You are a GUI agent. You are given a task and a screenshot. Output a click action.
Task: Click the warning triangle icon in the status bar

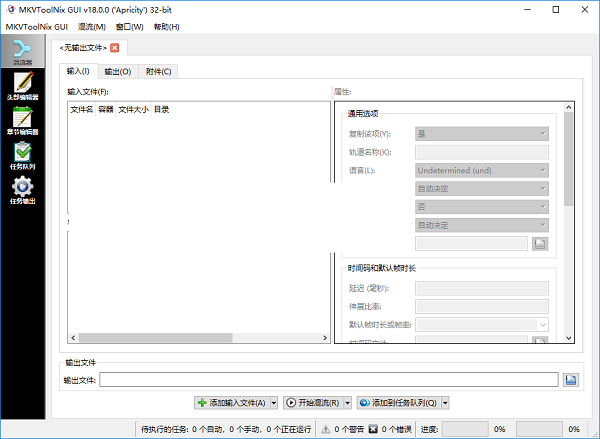pyautogui.click(x=326, y=429)
